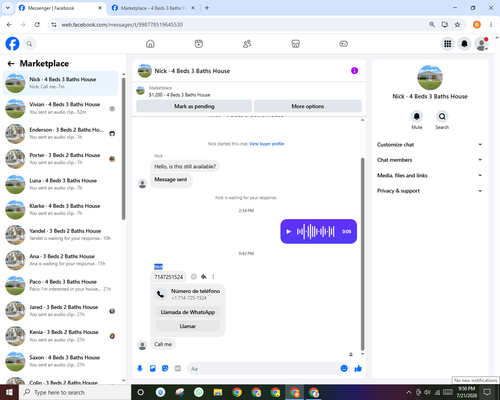
Task: Switch to the Messenger | Facebook tab
Action: pos(60,8)
